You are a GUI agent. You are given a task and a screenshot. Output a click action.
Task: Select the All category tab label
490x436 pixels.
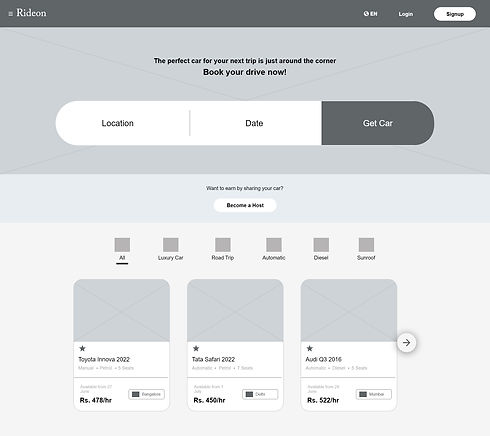pos(122,258)
